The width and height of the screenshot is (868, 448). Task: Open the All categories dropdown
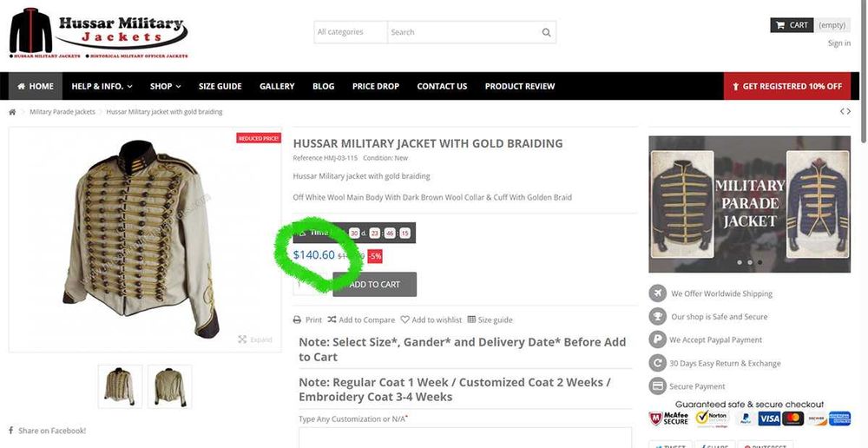click(351, 32)
